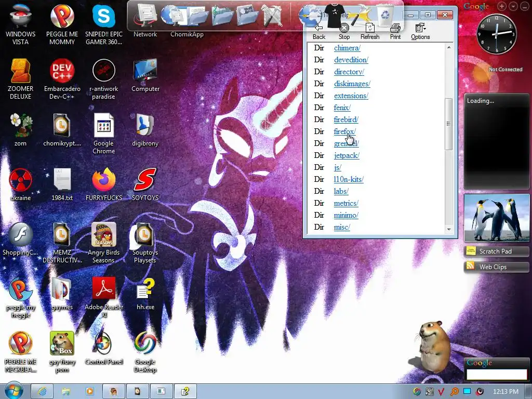Screen dimensions: 532x399
Task: Click the add gadget plus button in Google sidebar
Action: point(502,6)
